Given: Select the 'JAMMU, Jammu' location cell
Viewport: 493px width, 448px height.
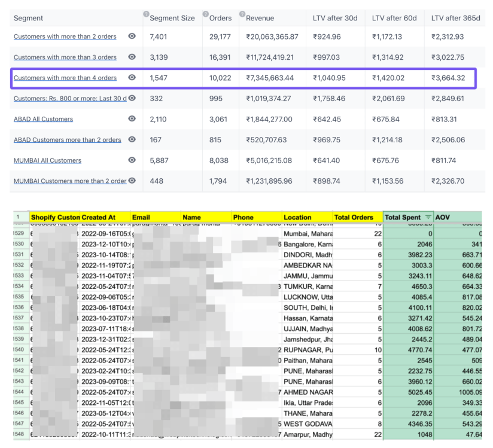Looking at the screenshot, I should click(308, 276).
